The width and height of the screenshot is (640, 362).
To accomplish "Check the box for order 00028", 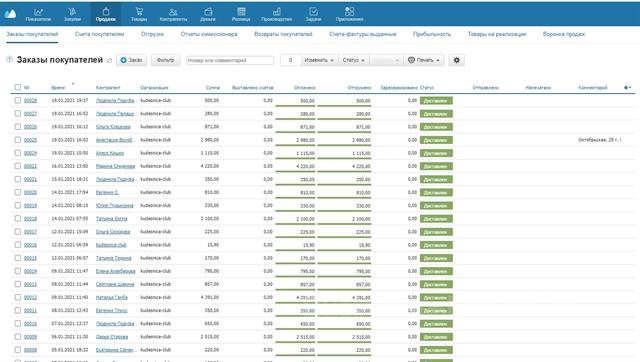I will (18, 100).
